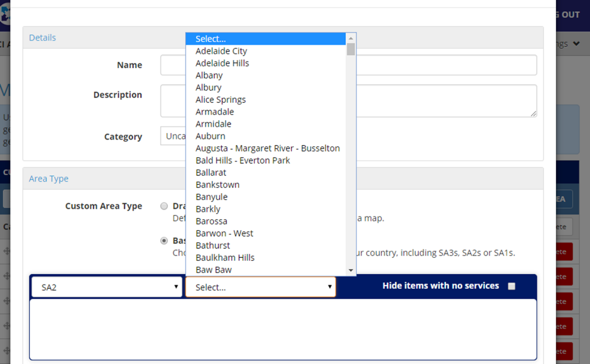Viewport: 590px width, 364px height.
Task: Click the down arrow at the bottom of the suburb list
Action: tap(351, 270)
